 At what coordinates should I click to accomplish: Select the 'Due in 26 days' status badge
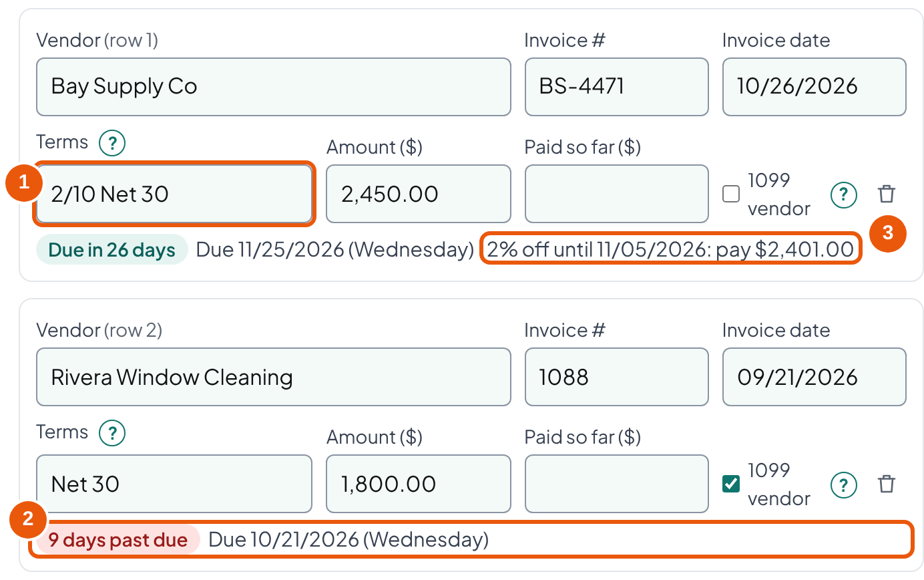click(x=112, y=250)
